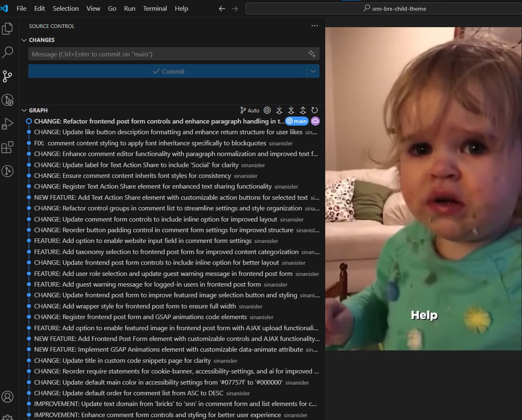This screenshot has height=420, width=522.
Task: Click the push icon in Graph toolbar
Action: click(303, 110)
